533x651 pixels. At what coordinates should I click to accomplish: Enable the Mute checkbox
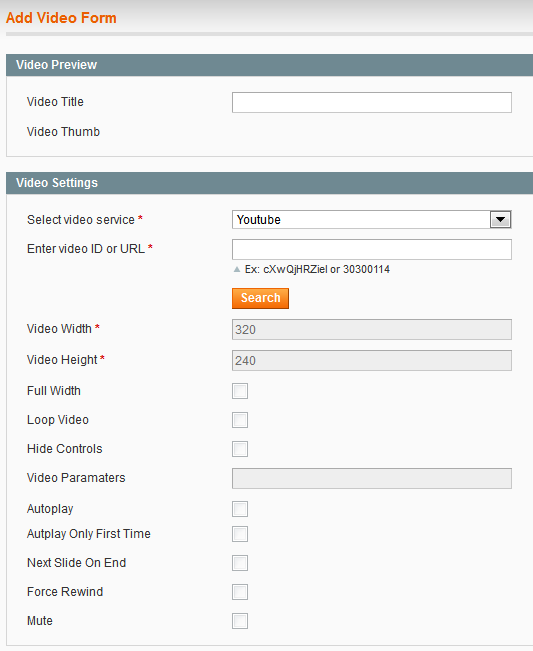[240, 621]
